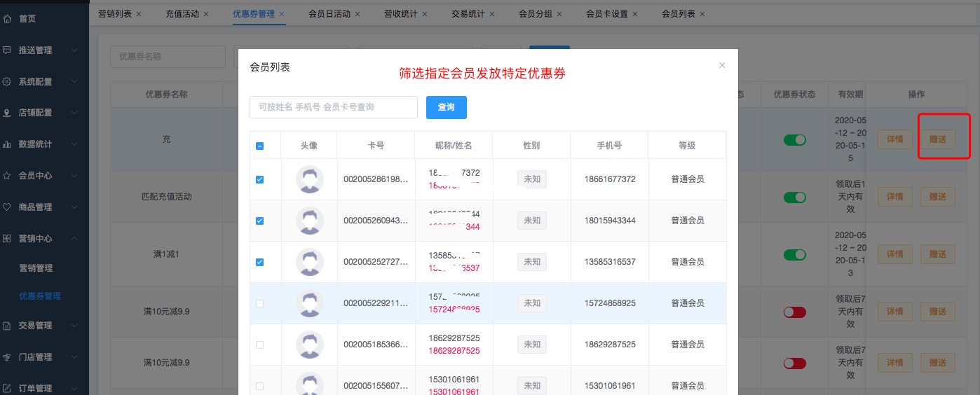Click the blue 查询 button
The height and width of the screenshot is (395, 980).
point(447,107)
